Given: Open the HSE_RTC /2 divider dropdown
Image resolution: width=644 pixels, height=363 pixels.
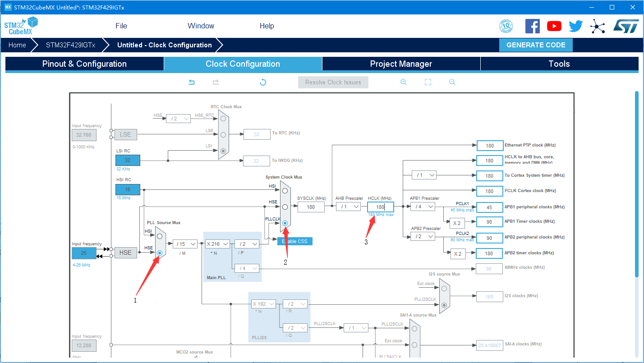Looking at the screenshot, I should tap(178, 119).
